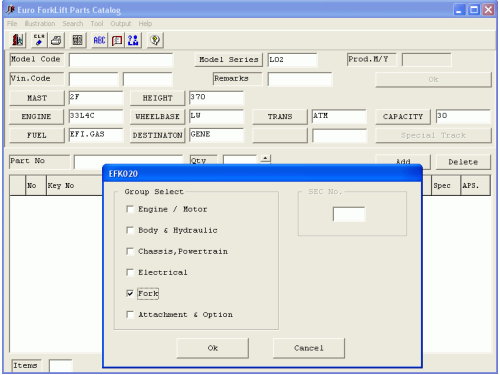Click the exit door toolbar icon

click(x=17, y=40)
